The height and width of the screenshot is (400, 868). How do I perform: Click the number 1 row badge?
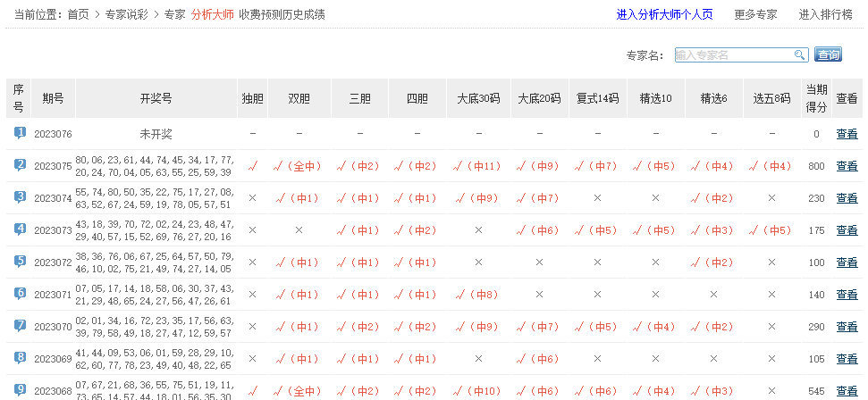(20, 133)
